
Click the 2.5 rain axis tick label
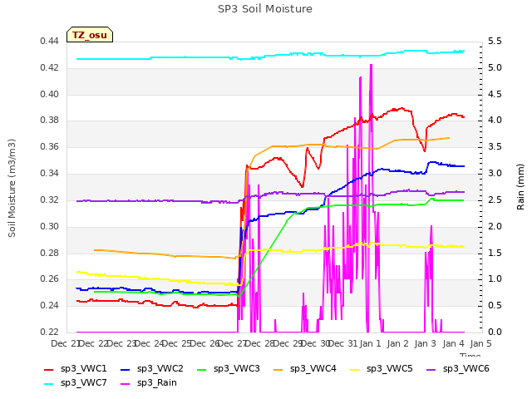coord(495,199)
